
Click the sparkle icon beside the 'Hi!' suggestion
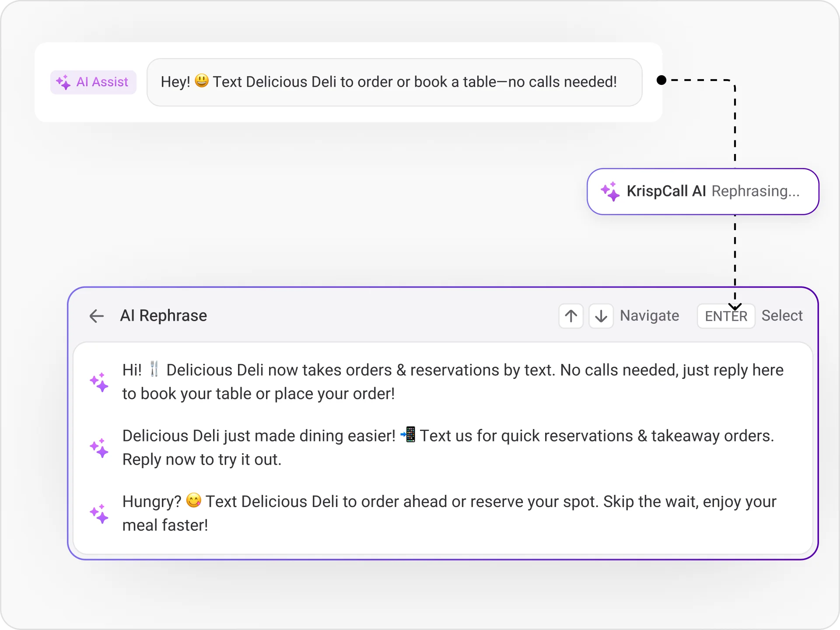coord(99,382)
